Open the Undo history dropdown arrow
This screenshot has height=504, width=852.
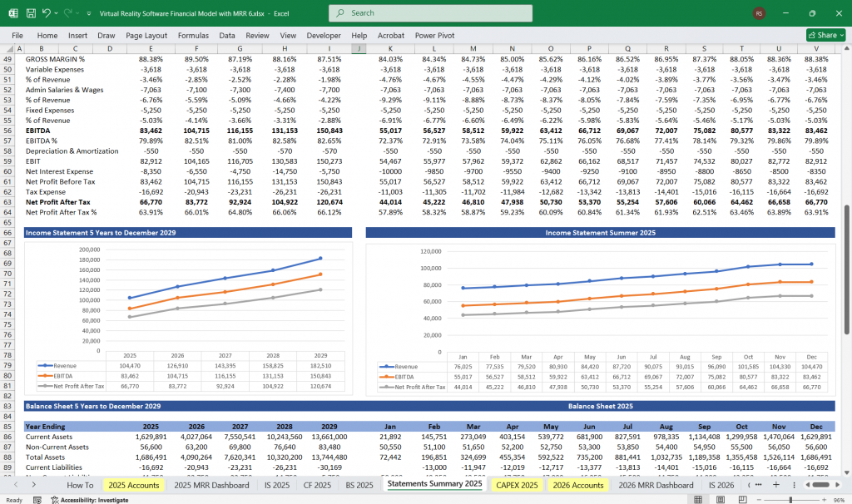[x=55, y=13]
